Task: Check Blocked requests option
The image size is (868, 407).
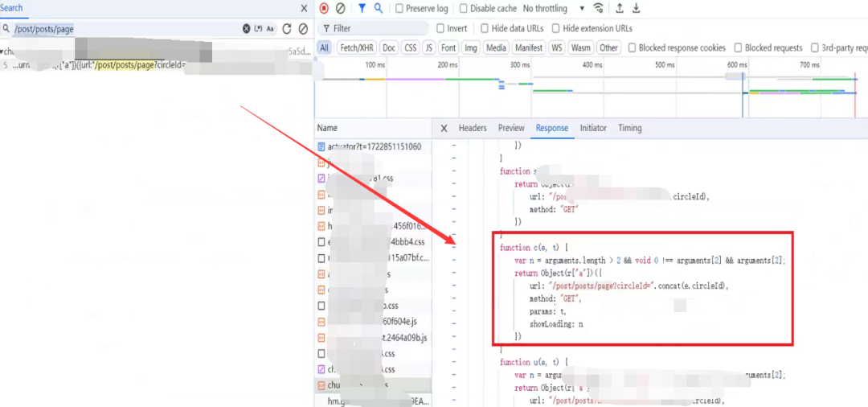Action: 738,48
